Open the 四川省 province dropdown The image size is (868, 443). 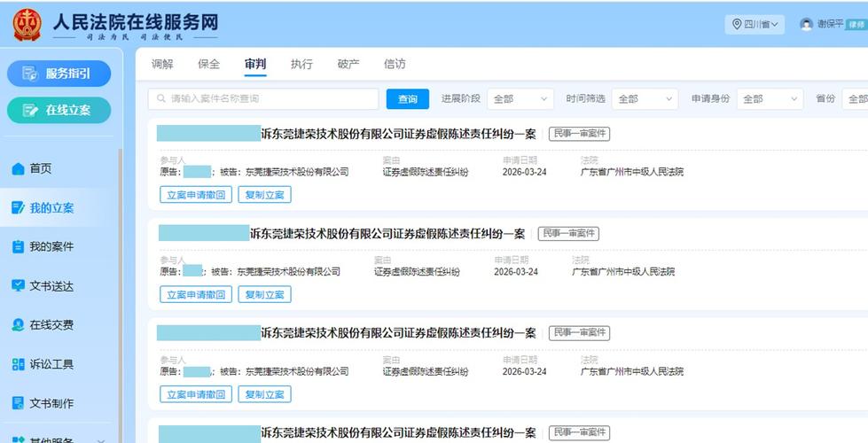755,24
